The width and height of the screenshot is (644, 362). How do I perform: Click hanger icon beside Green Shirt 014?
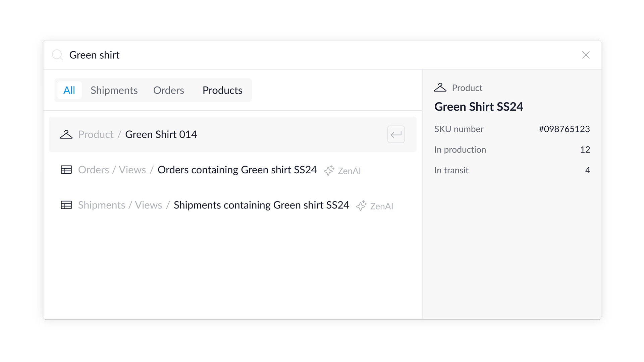(66, 134)
